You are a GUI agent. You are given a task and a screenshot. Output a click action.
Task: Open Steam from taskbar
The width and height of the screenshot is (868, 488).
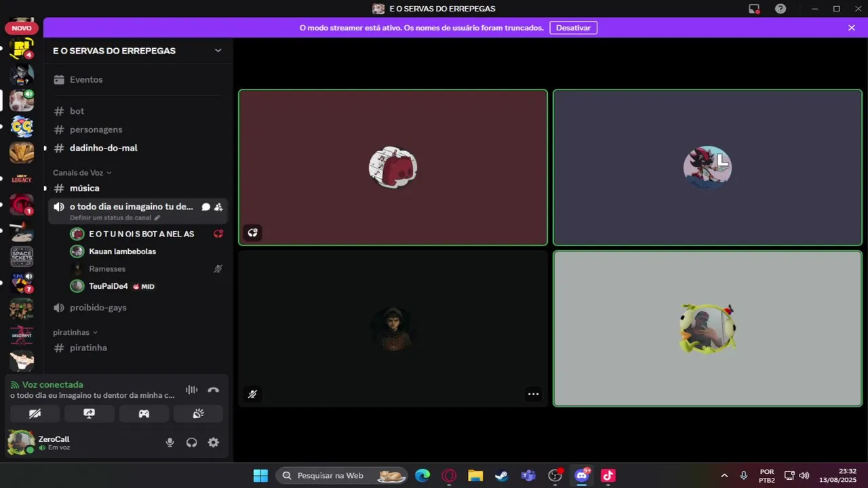(502, 476)
